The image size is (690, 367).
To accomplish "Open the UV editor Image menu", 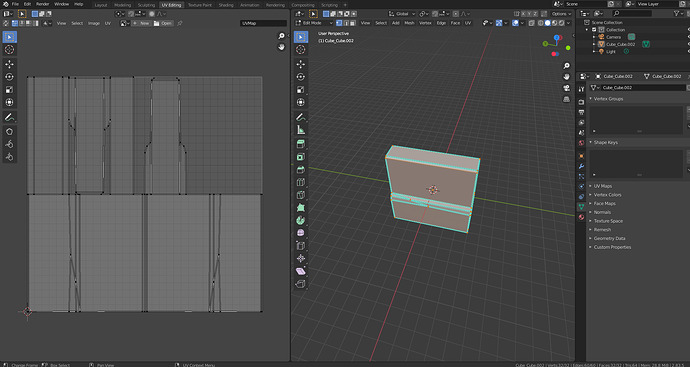I will (94, 23).
